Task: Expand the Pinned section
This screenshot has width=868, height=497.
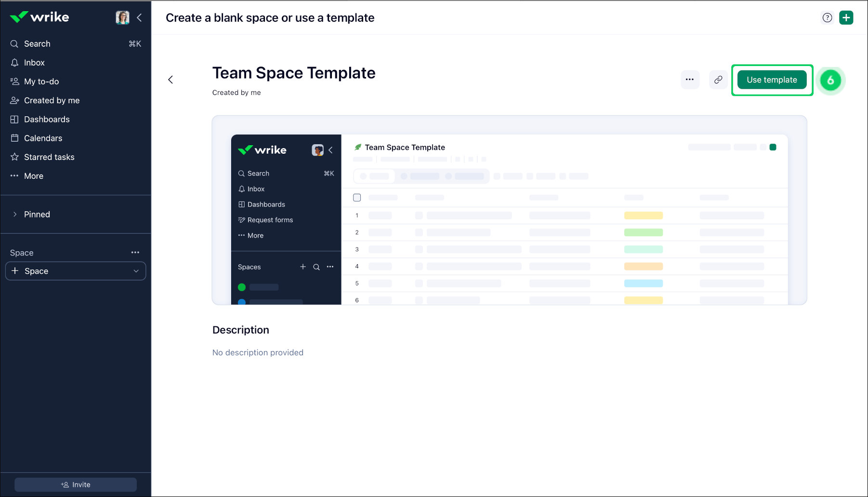Action: point(15,215)
